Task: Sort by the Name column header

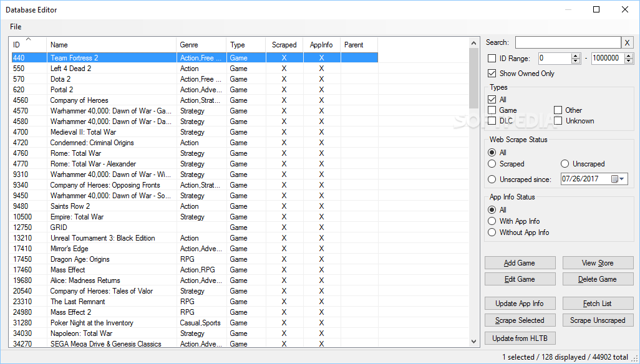Action: pyautogui.click(x=112, y=45)
